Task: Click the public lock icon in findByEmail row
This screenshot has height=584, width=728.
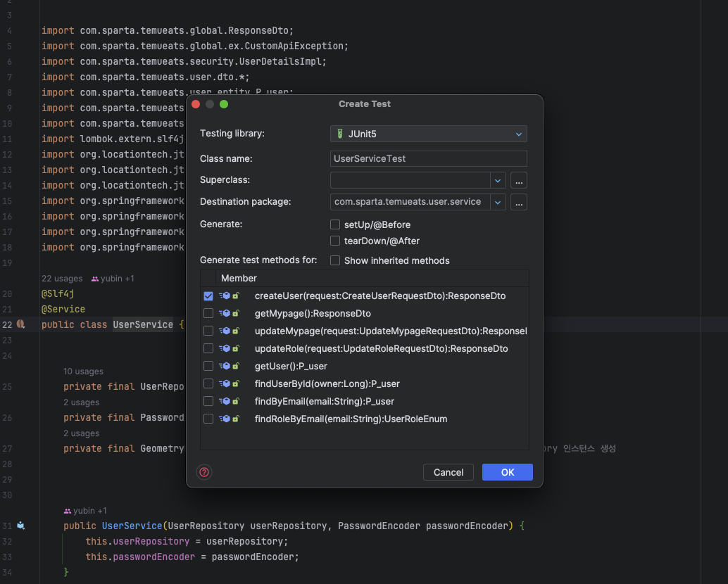Action: point(236,401)
